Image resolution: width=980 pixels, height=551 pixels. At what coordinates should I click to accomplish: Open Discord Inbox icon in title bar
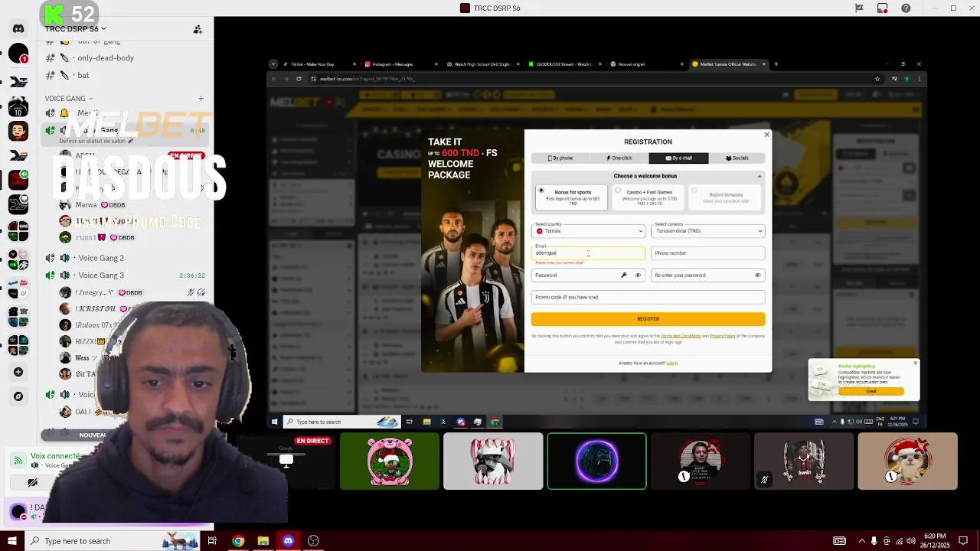click(x=883, y=8)
